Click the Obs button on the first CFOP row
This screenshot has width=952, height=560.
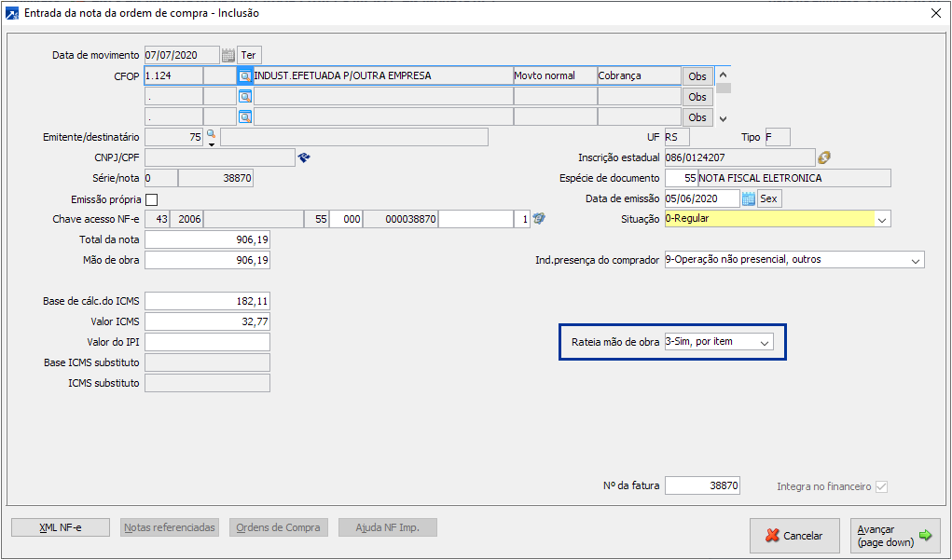point(697,76)
